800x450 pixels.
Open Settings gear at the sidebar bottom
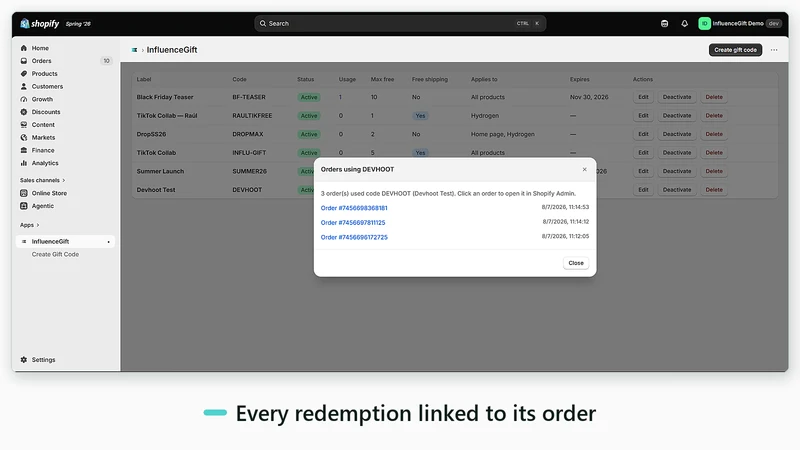click(23, 360)
